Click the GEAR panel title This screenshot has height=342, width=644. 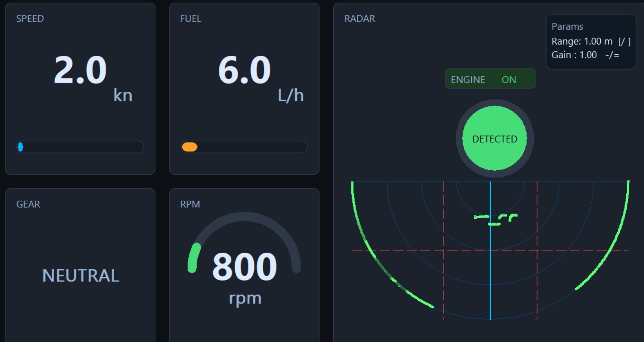coord(28,204)
